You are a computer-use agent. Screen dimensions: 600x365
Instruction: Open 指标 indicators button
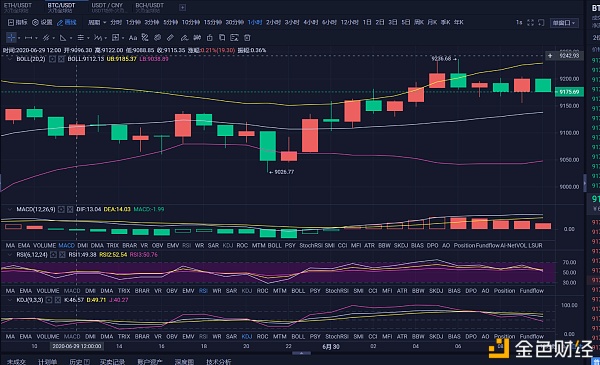pos(18,23)
